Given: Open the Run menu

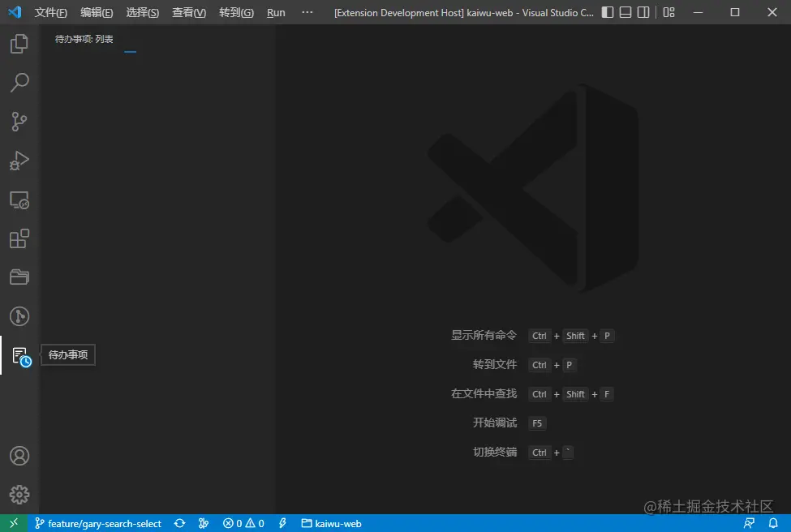Looking at the screenshot, I should click(x=276, y=13).
